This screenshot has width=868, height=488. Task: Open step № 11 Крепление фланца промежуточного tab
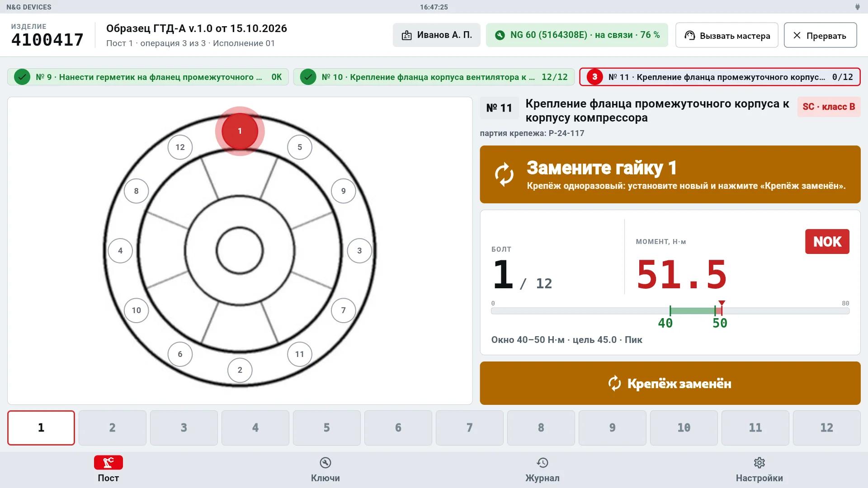click(x=720, y=77)
